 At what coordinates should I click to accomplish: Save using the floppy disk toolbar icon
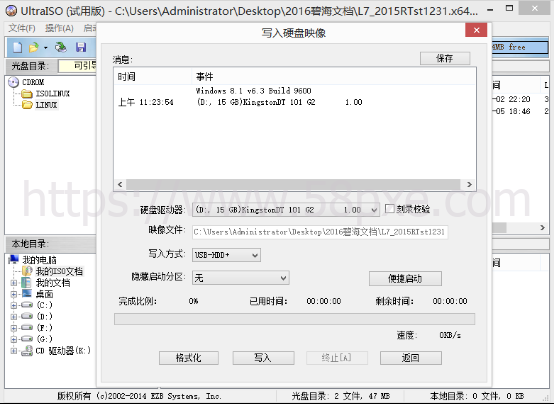click(81, 47)
